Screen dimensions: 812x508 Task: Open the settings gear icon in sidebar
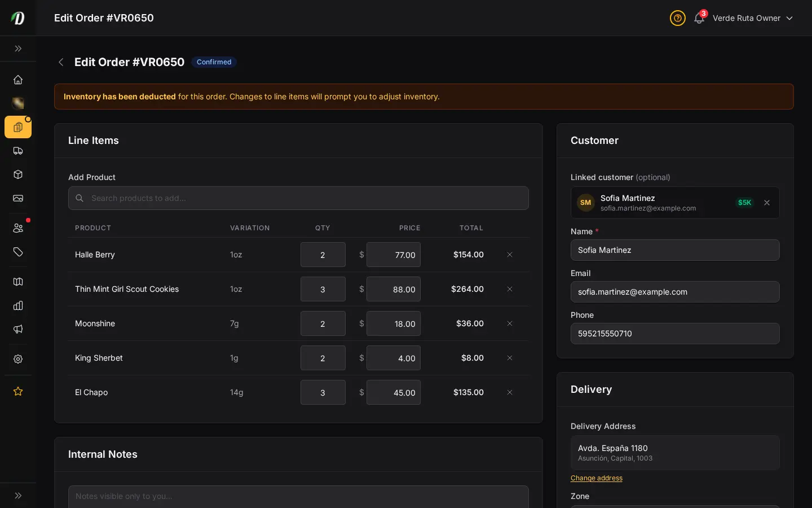pos(18,359)
